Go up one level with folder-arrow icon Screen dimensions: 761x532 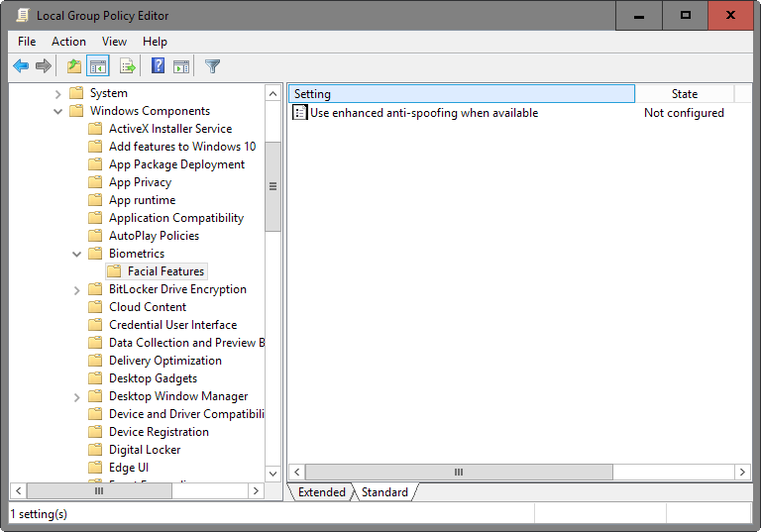click(74, 65)
